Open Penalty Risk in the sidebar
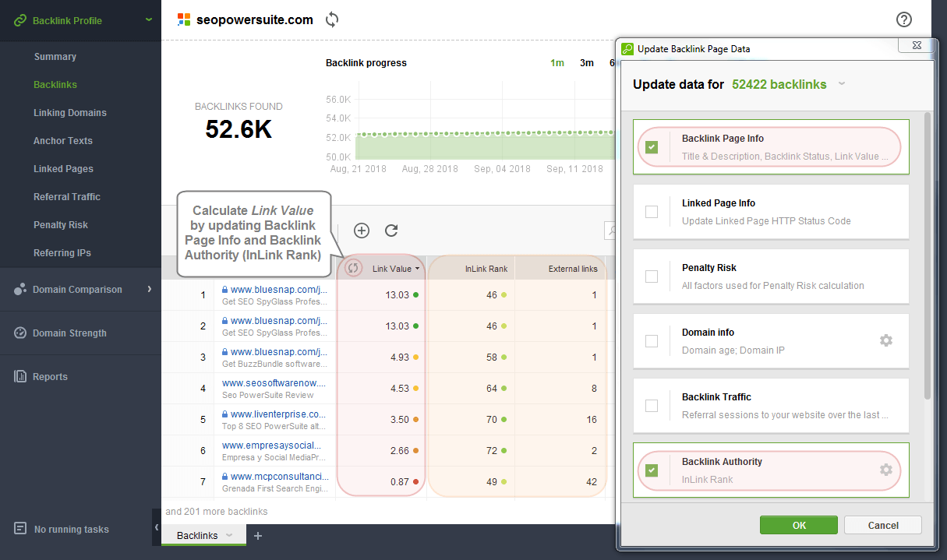 tap(61, 225)
